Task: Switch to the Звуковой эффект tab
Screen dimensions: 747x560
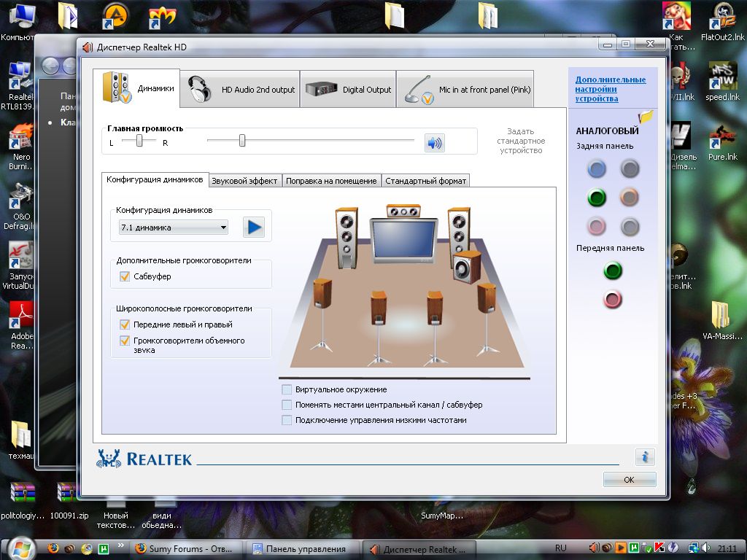Action: 244,181
